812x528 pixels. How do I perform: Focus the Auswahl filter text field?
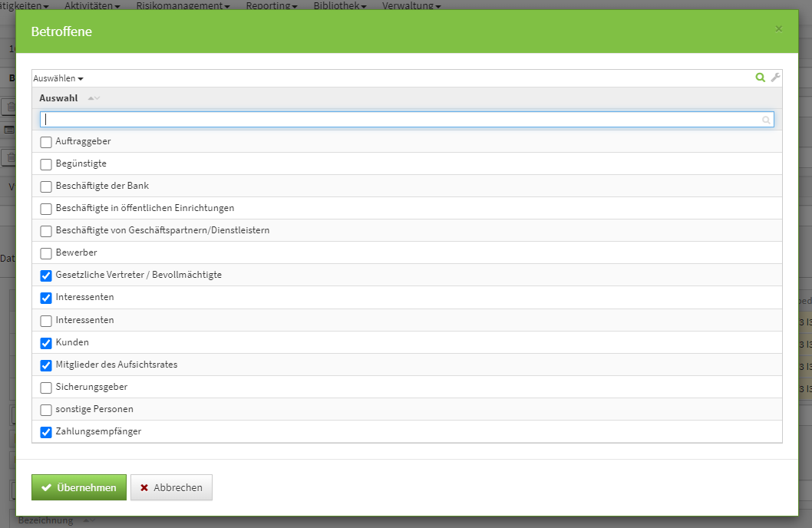click(x=399, y=120)
